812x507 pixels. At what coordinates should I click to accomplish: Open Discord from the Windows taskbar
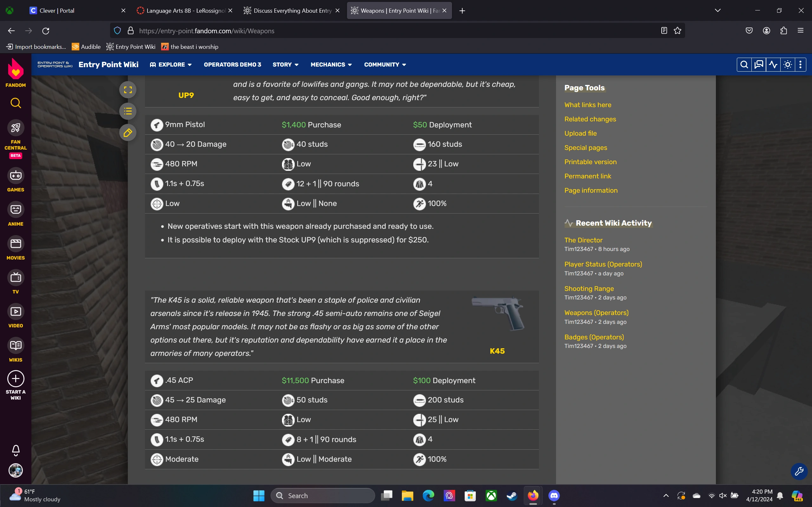tap(553, 495)
